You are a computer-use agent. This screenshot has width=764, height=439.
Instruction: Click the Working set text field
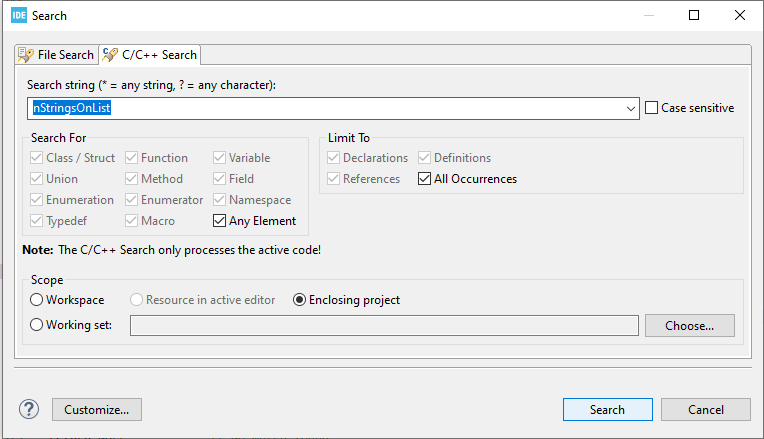[x=384, y=325]
